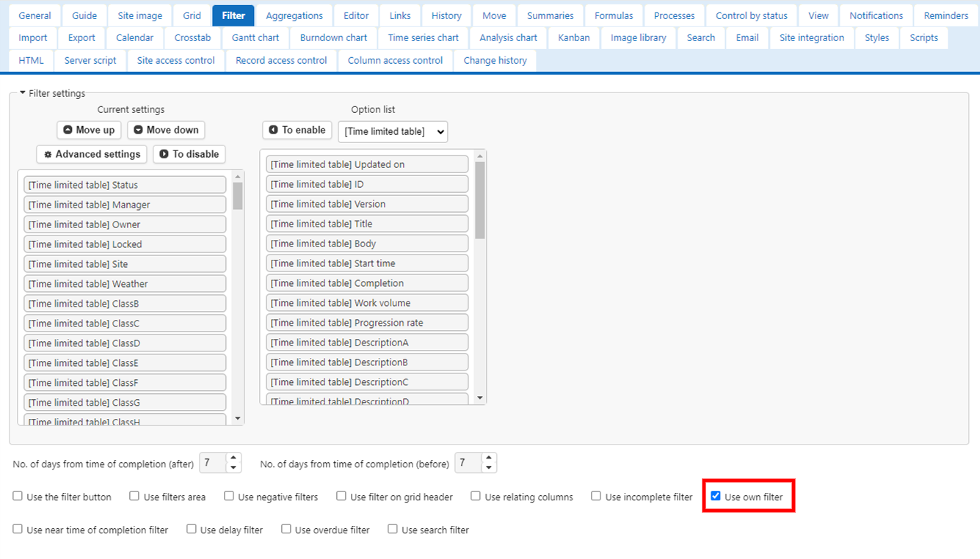The image size is (980, 559).
Task: Open the Aggregations tab
Action: click(294, 15)
